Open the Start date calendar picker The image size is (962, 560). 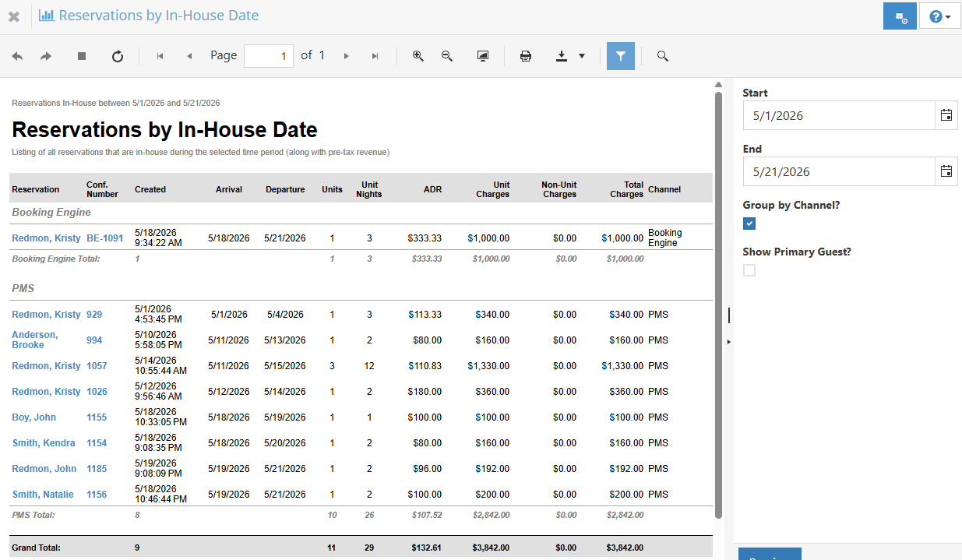(946, 115)
